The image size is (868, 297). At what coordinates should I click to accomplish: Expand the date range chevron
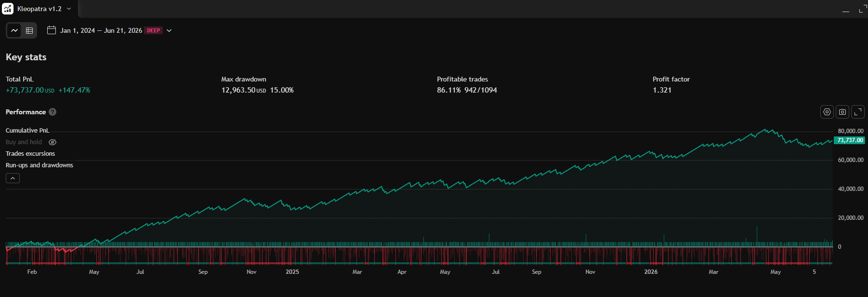[x=169, y=30]
